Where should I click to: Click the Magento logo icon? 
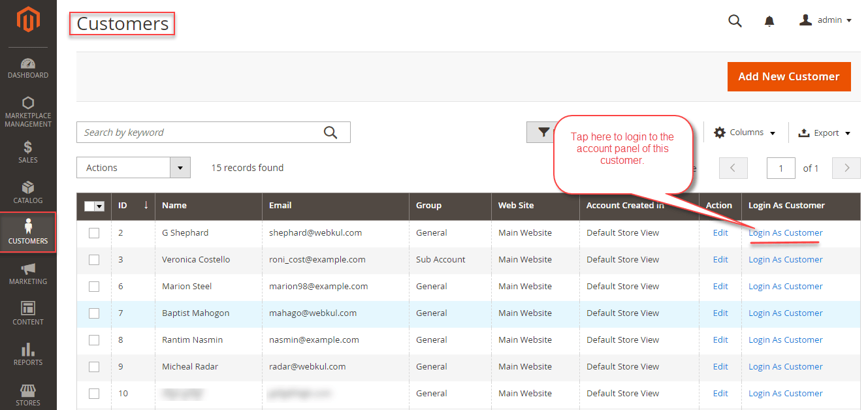click(28, 20)
